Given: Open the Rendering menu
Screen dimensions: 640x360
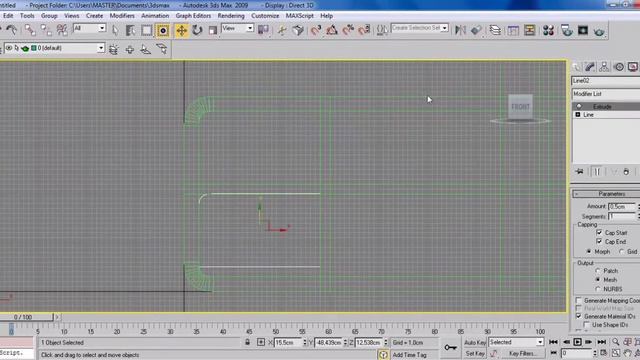Looking at the screenshot, I should [231, 16].
